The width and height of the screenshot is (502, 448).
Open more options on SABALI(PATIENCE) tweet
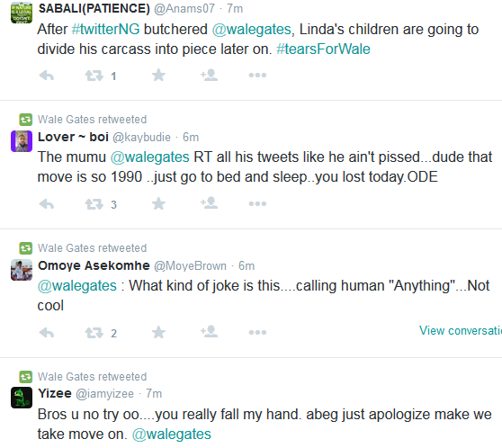pos(257,76)
